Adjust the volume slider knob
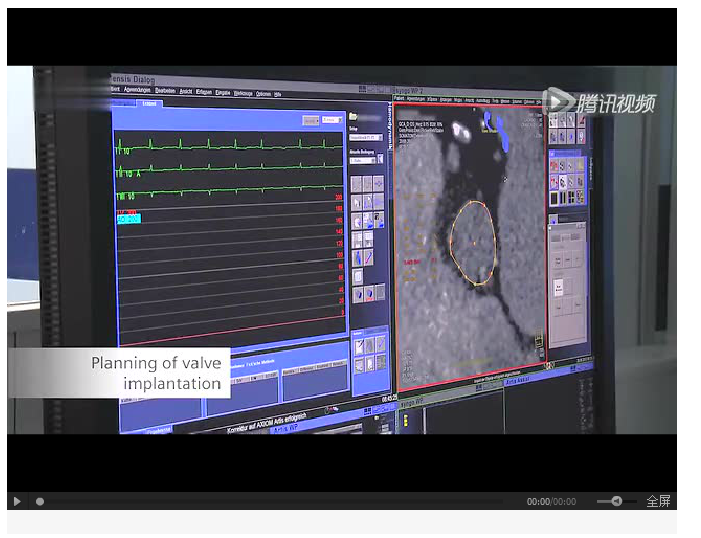 click(x=616, y=501)
